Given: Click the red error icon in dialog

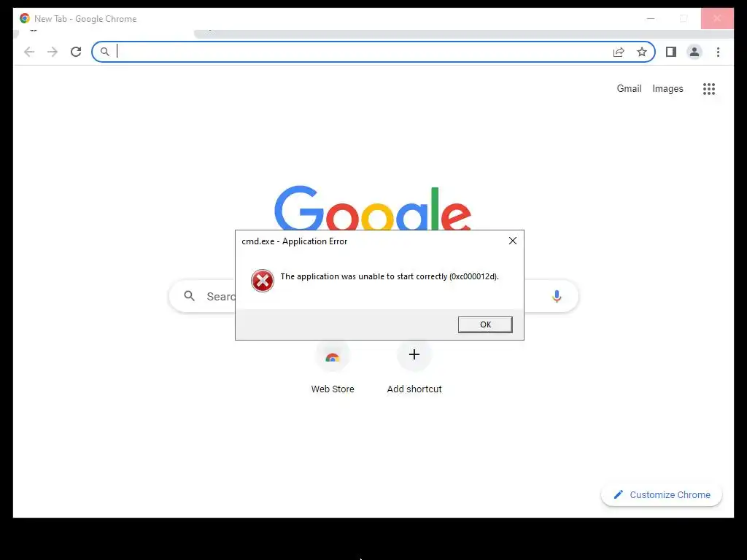Looking at the screenshot, I should tap(263, 281).
